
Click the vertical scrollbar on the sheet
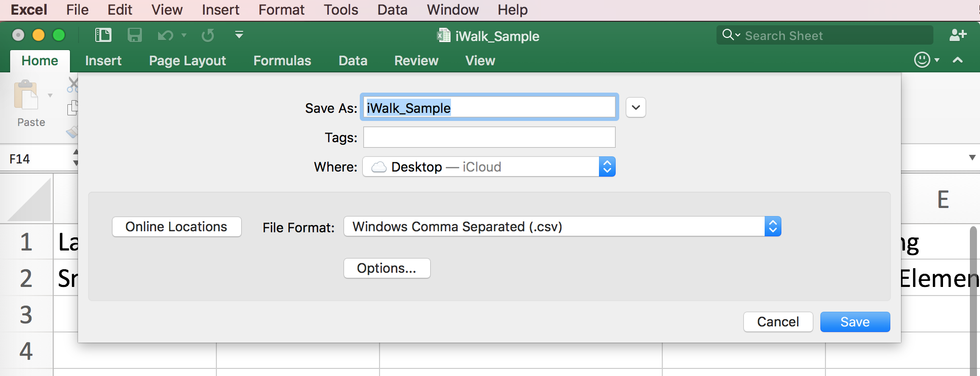973,301
